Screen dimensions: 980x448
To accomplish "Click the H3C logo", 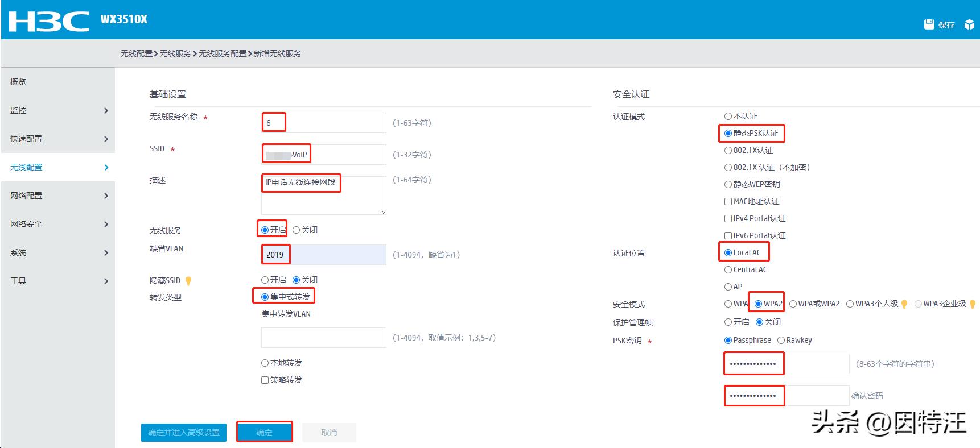I will [x=49, y=21].
